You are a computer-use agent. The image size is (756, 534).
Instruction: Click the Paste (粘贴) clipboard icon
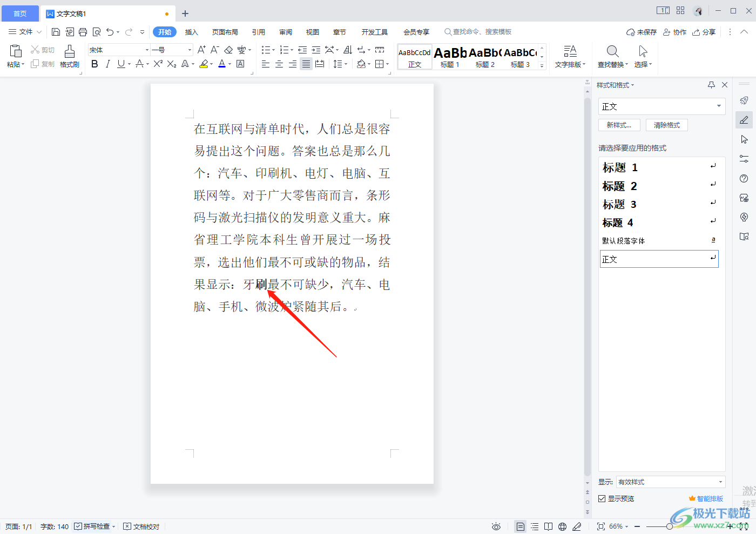click(16, 51)
